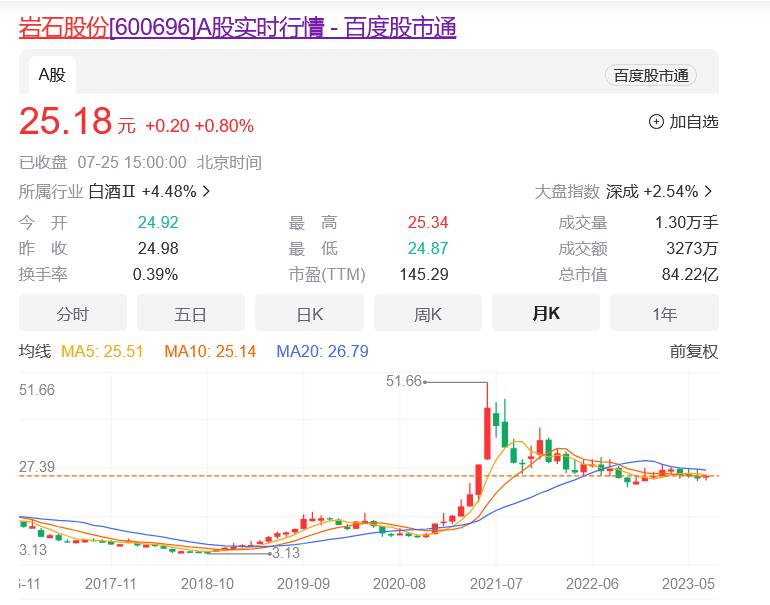Click the 3.13 low price marker on chart
The image size is (770, 605).
tap(286, 553)
